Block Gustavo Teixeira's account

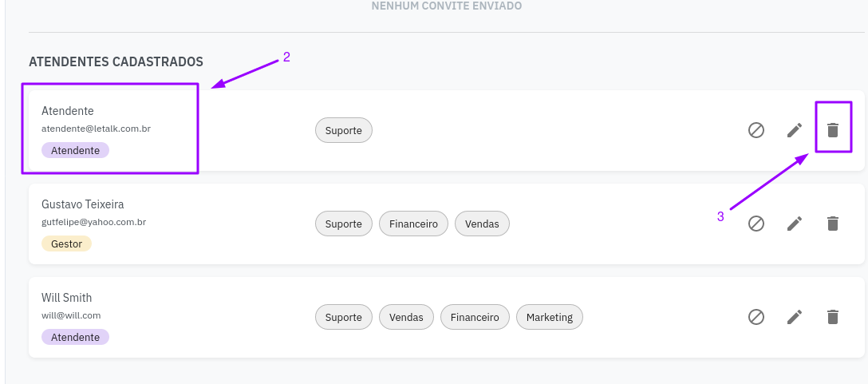pos(756,224)
